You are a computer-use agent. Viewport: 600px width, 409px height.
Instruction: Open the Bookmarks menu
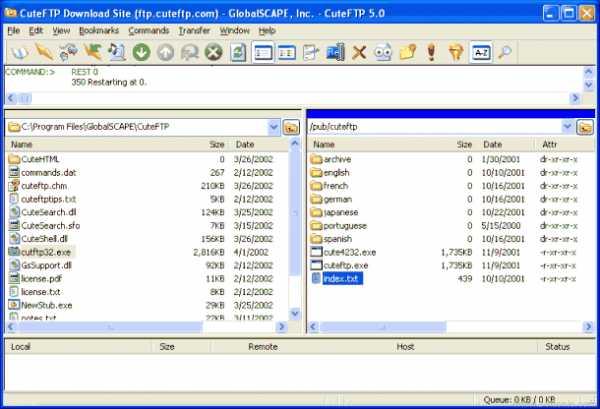pyautogui.click(x=99, y=31)
